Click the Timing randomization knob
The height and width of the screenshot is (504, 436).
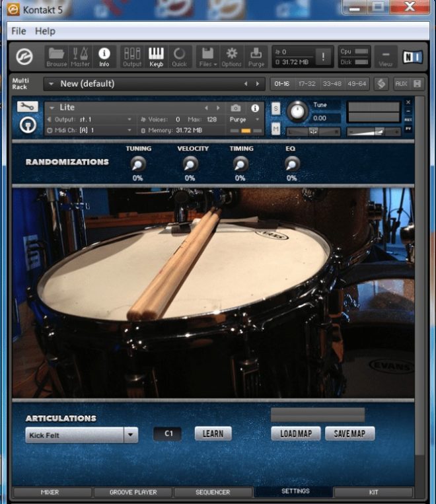[240, 164]
